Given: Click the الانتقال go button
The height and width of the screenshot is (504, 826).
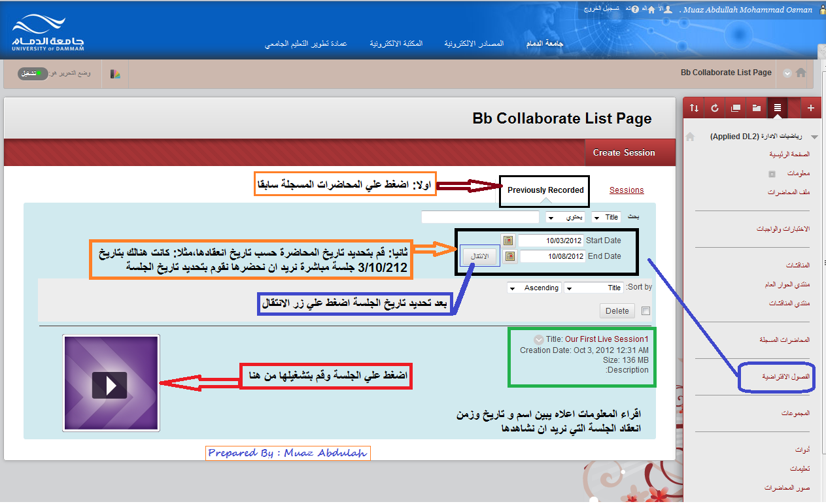Looking at the screenshot, I should (480, 256).
